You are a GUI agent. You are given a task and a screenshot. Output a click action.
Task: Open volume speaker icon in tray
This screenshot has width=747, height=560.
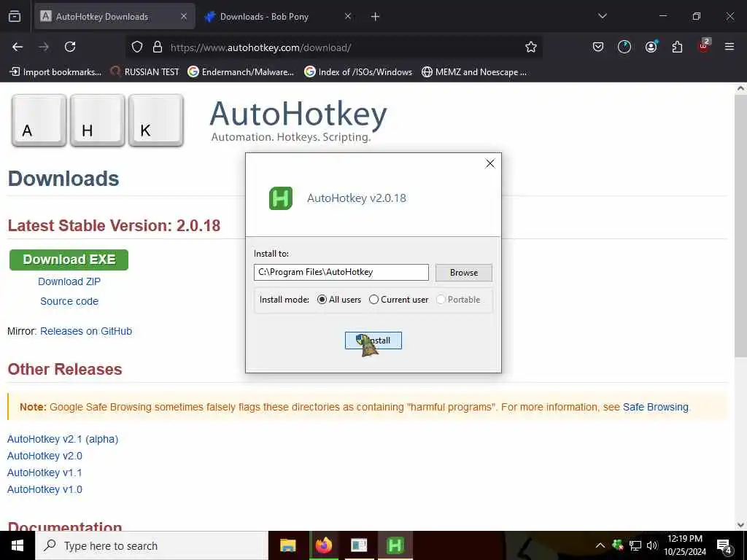pos(651,545)
